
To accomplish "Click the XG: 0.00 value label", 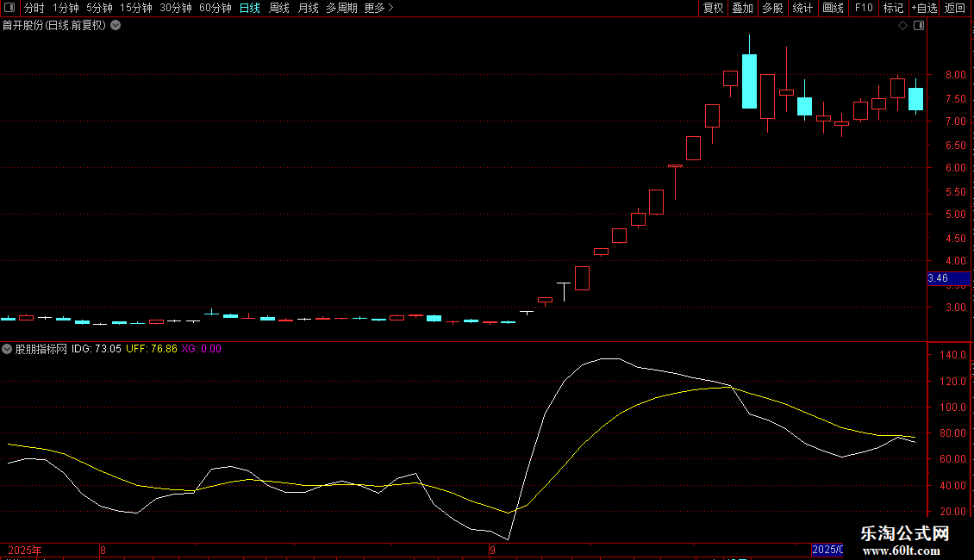I will point(201,349).
